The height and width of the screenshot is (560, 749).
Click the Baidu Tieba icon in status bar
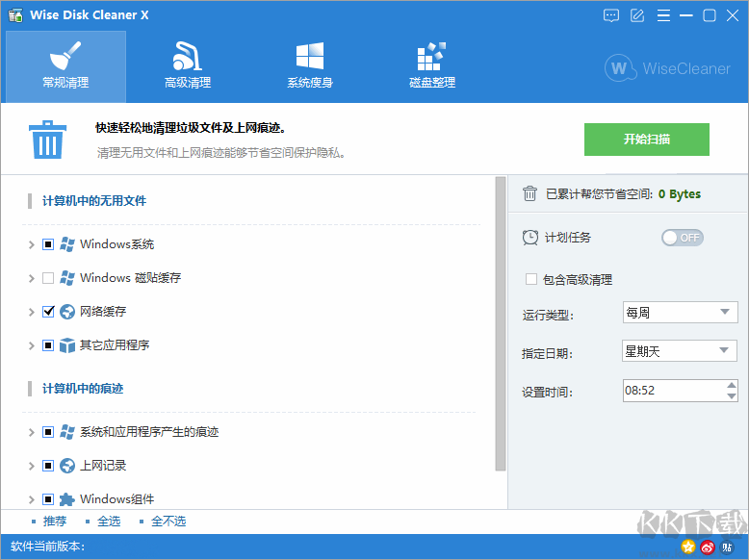727,547
